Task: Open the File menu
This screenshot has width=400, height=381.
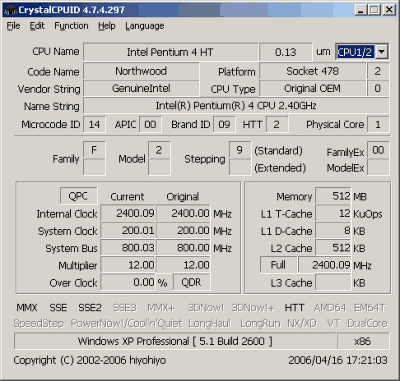Action: (x=13, y=26)
